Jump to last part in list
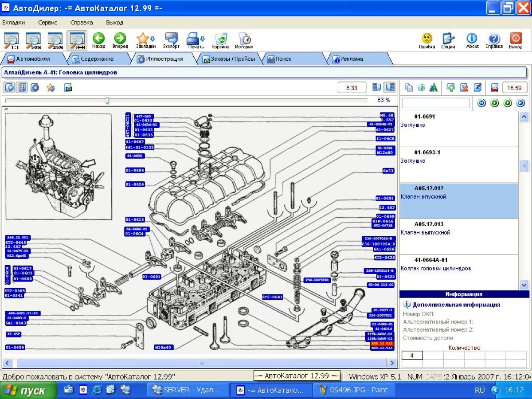The height and width of the screenshot is (399, 532). point(521,103)
